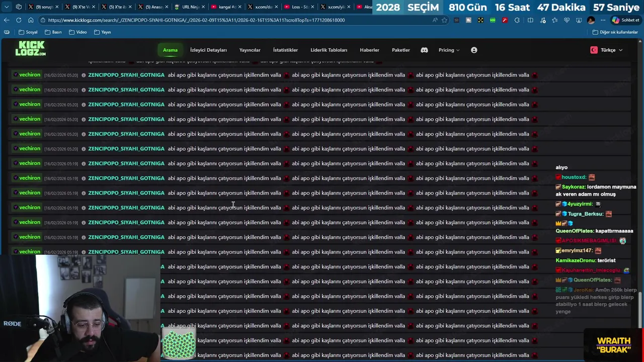Open the Extensions puzzle icon

click(517, 20)
